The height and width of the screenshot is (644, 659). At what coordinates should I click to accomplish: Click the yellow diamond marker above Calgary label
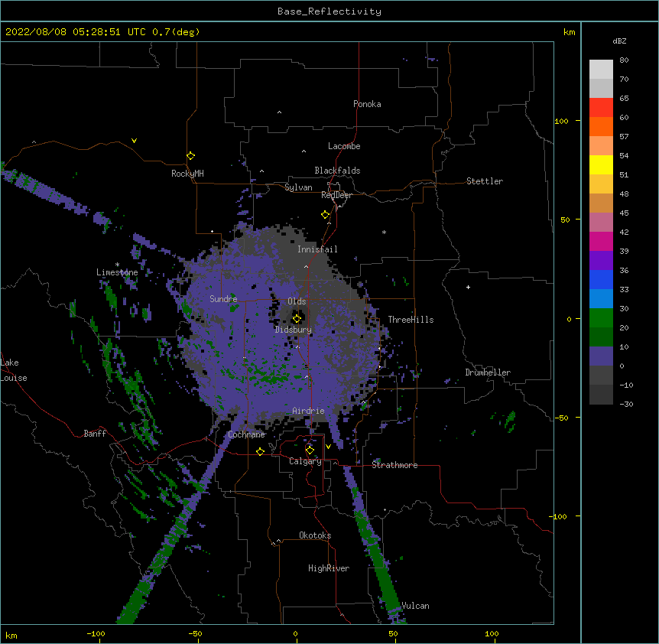click(x=310, y=450)
